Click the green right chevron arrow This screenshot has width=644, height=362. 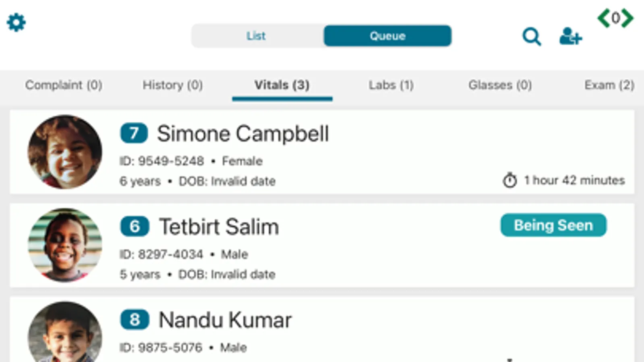pyautogui.click(x=627, y=18)
